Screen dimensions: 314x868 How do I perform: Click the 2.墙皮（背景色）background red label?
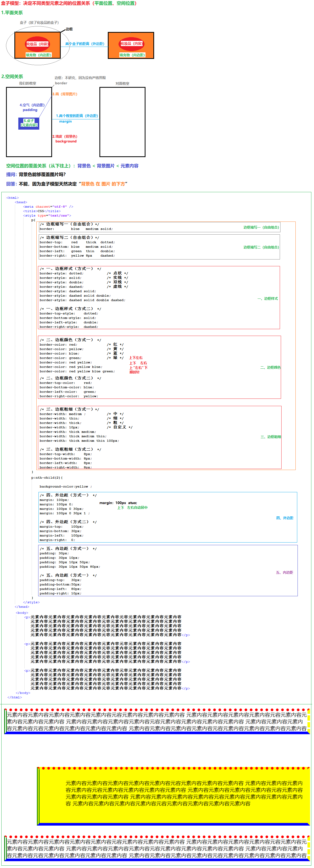pyautogui.click(x=65, y=139)
